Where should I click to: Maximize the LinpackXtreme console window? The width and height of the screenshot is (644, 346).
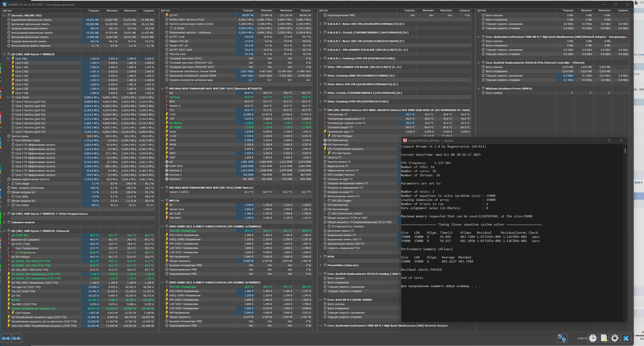coord(609,140)
